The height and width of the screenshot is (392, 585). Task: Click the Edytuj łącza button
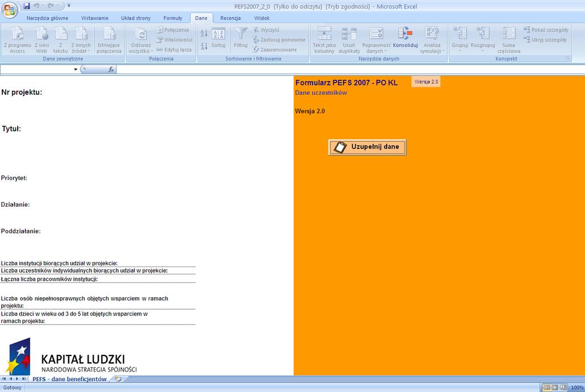(174, 50)
